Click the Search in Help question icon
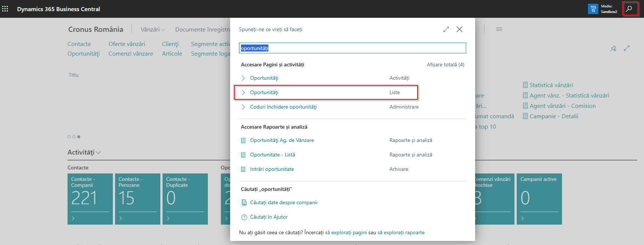644x245 pixels. (x=244, y=217)
